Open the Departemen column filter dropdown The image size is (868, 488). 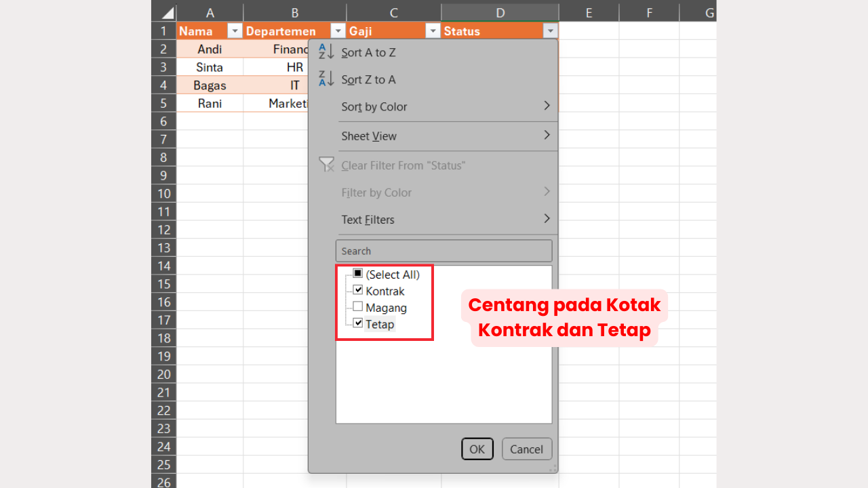(x=337, y=30)
